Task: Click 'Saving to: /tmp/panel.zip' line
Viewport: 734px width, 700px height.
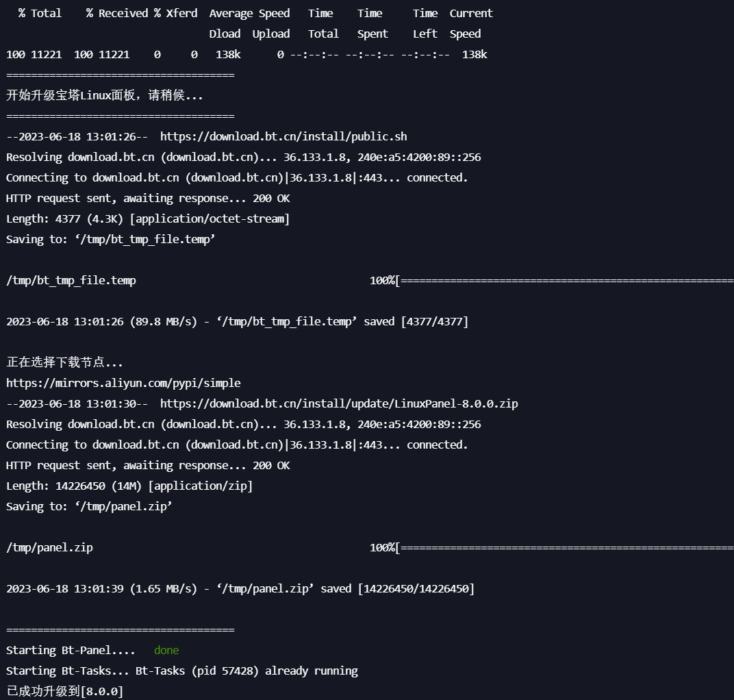Action: (x=89, y=507)
